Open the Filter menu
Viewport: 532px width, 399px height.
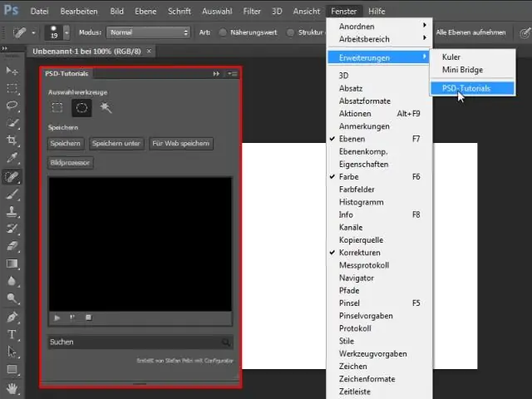pos(252,12)
